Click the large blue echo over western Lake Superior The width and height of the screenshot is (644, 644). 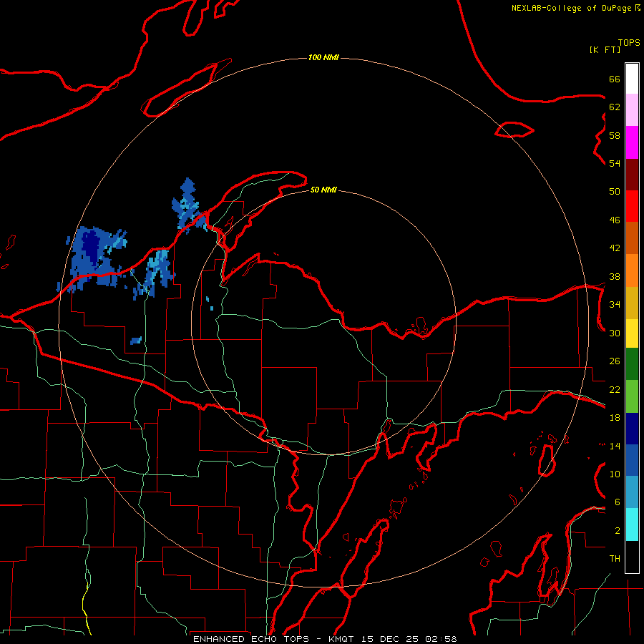coord(94,259)
